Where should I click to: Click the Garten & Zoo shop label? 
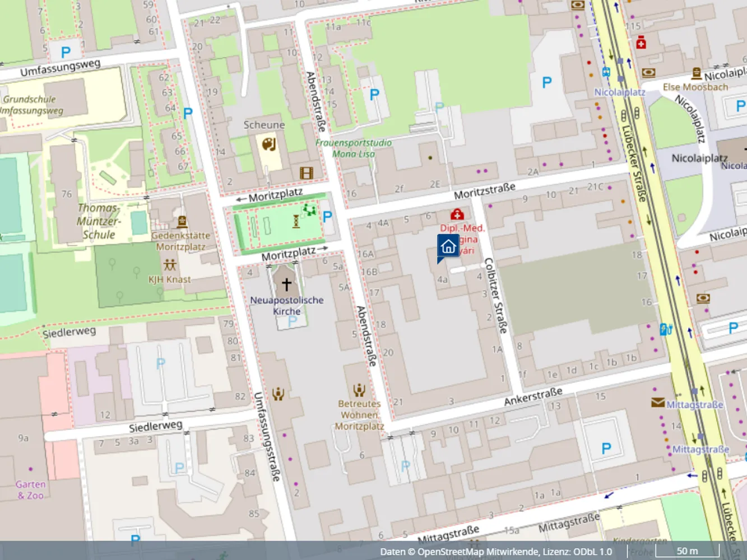click(31, 489)
